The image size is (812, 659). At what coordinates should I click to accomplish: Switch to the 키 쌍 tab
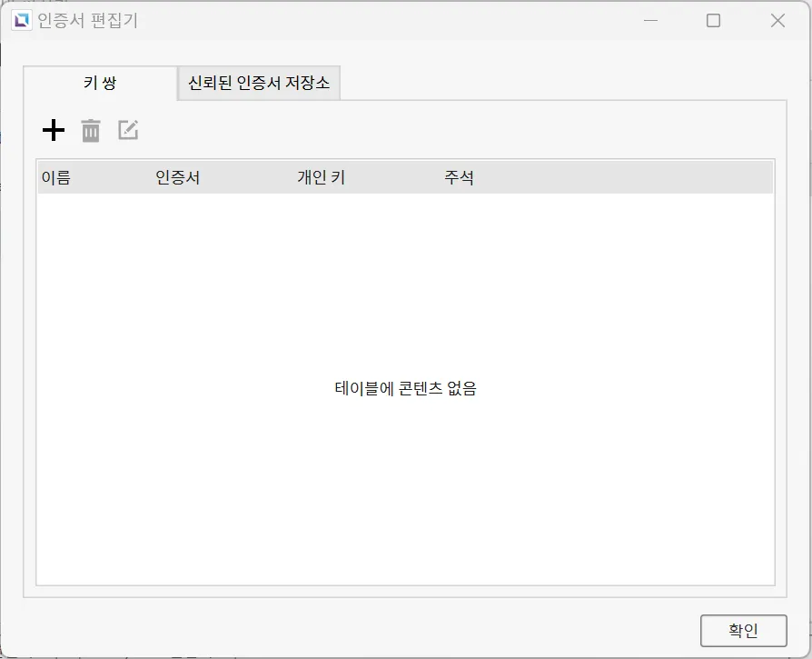click(100, 84)
